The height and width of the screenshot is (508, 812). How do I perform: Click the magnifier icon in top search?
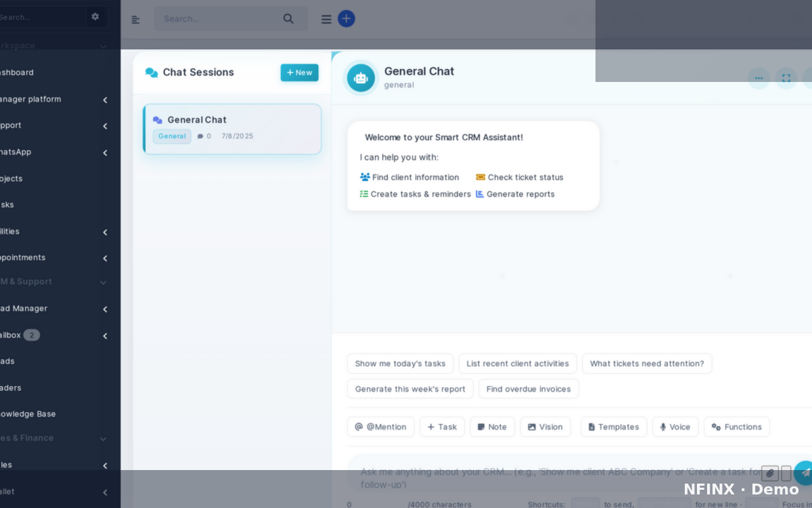click(x=288, y=18)
